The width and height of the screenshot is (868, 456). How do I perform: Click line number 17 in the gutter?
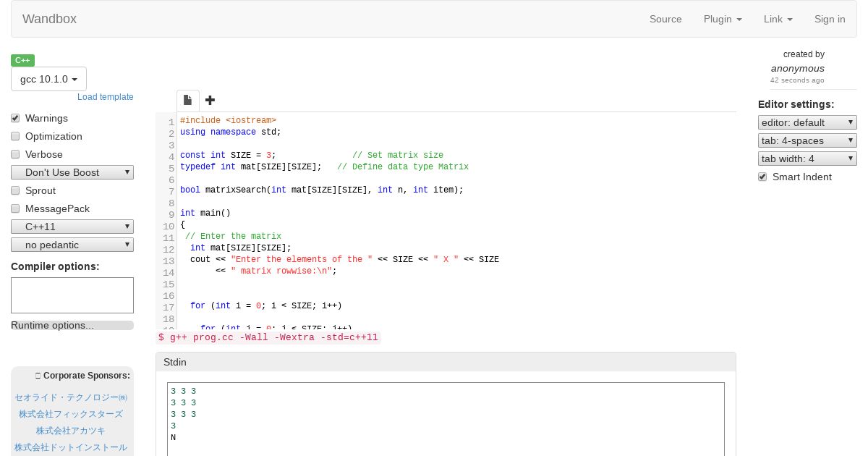(169, 308)
